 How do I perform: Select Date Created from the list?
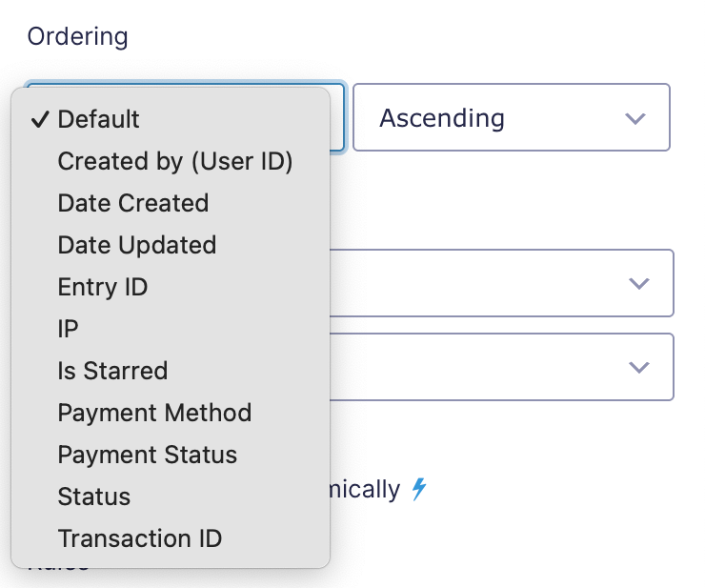(x=171, y=203)
